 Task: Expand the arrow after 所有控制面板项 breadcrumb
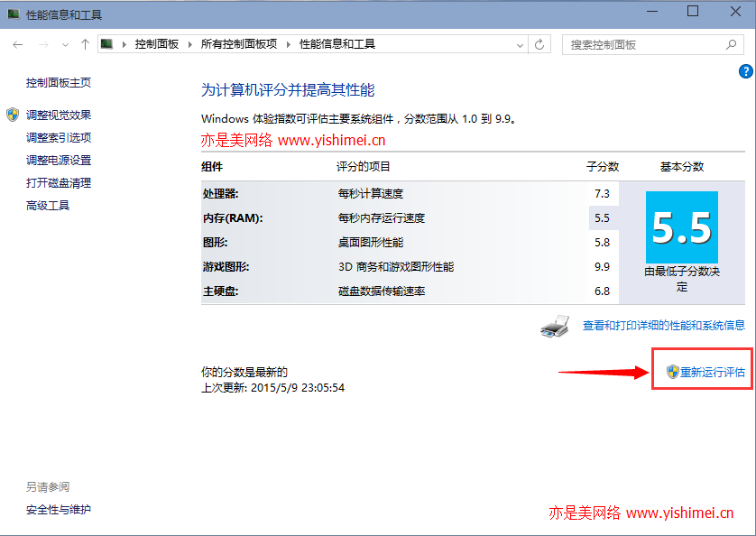point(289,44)
